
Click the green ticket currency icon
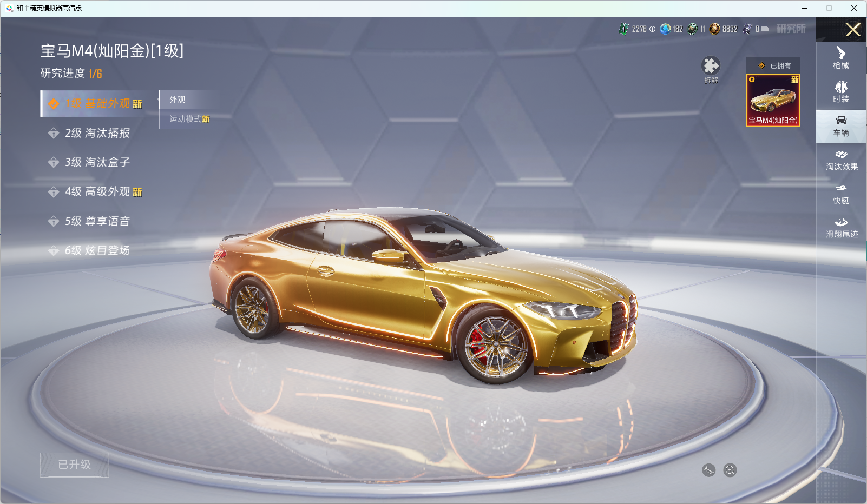623,29
